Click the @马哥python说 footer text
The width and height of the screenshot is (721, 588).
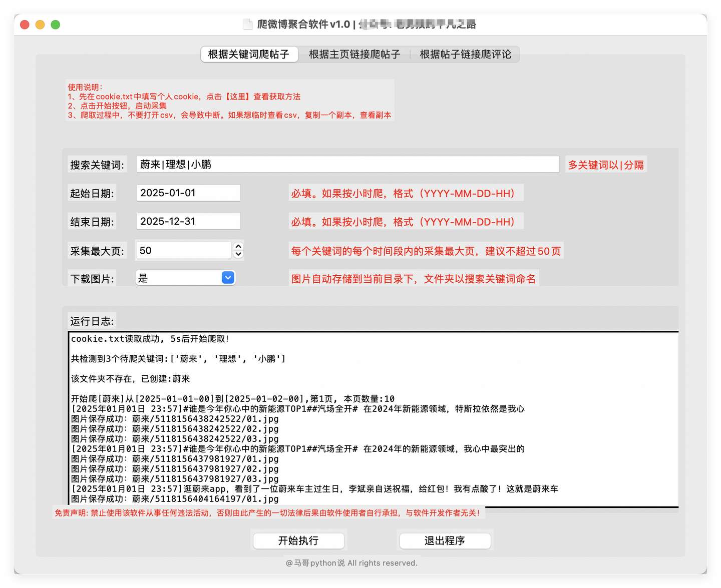click(351, 562)
